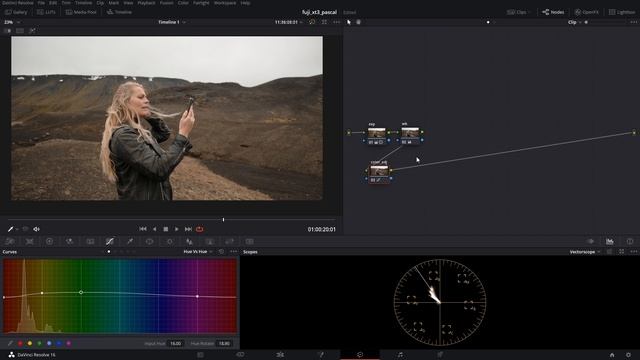Click the Input Hue value field
The width and height of the screenshot is (640, 360).
coord(176,344)
